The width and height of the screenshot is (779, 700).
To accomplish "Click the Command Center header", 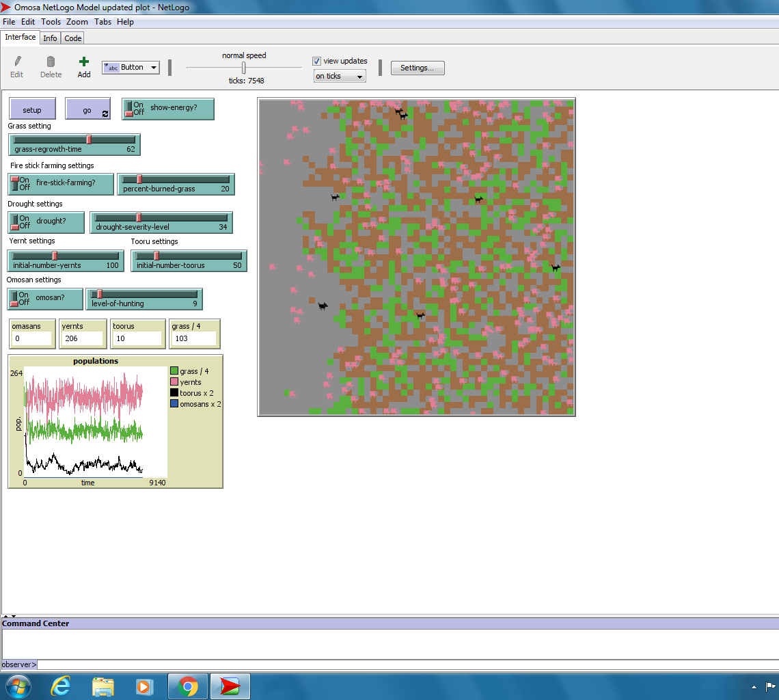I will click(390, 623).
